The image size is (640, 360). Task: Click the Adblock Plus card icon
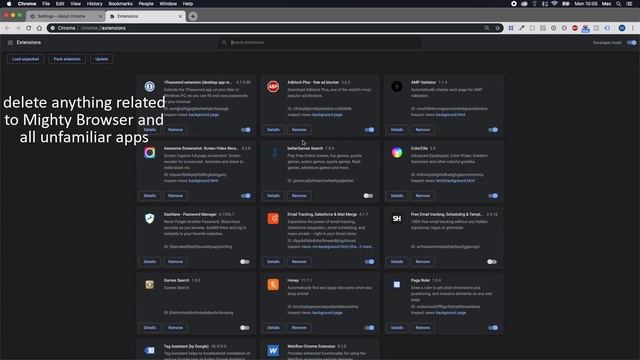[x=273, y=87]
